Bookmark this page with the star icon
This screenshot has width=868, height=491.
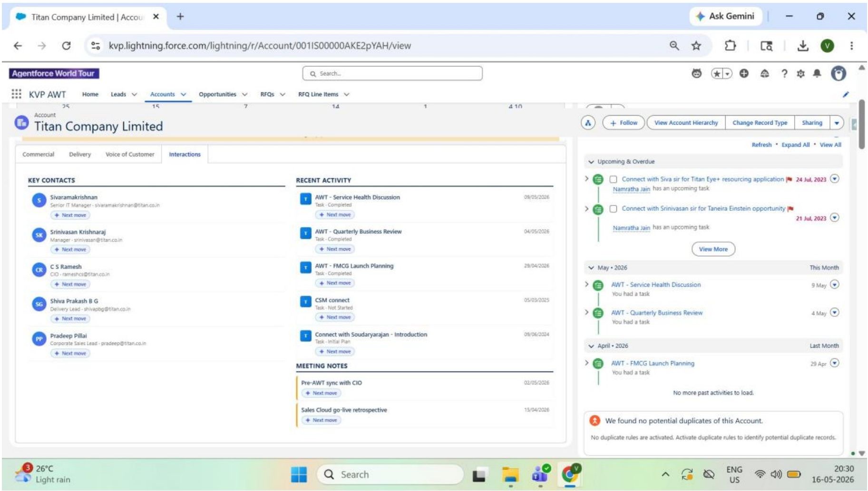click(696, 46)
